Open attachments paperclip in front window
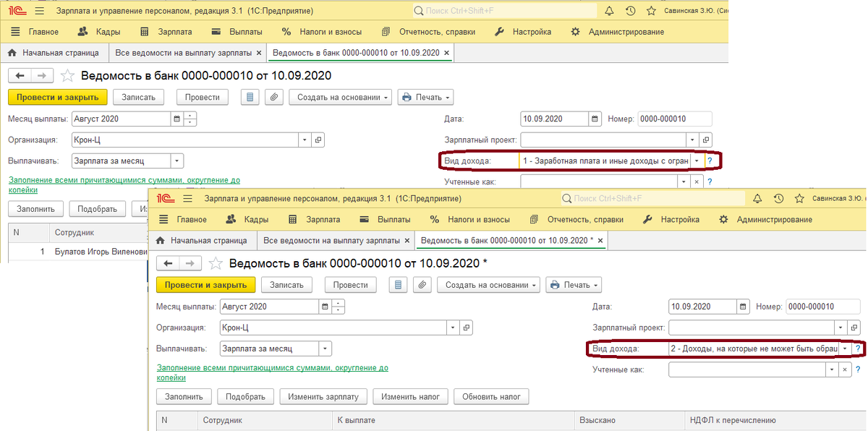Viewport: 868px width, 431px height. pos(422,285)
